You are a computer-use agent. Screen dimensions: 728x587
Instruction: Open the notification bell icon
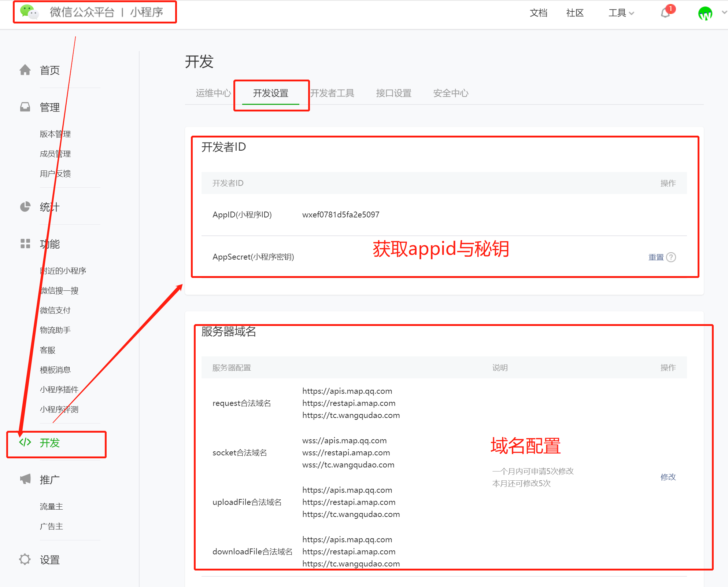tap(666, 13)
